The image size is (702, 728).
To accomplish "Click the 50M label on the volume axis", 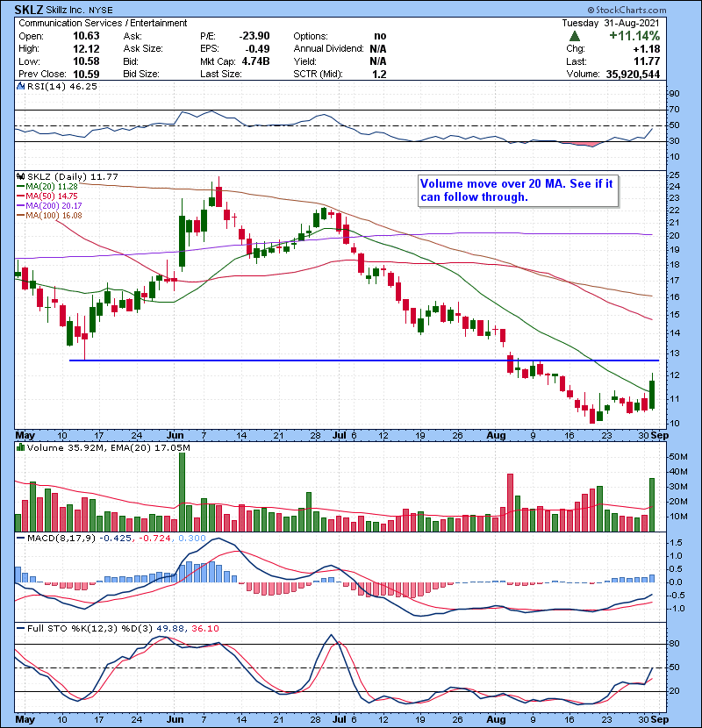I will click(677, 457).
